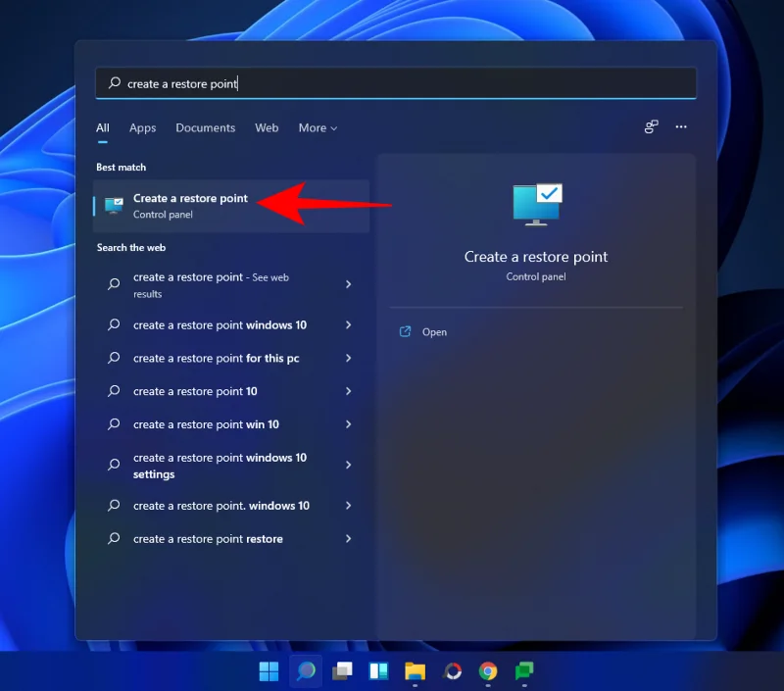Click the Search icon on the taskbar

coord(306,671)
